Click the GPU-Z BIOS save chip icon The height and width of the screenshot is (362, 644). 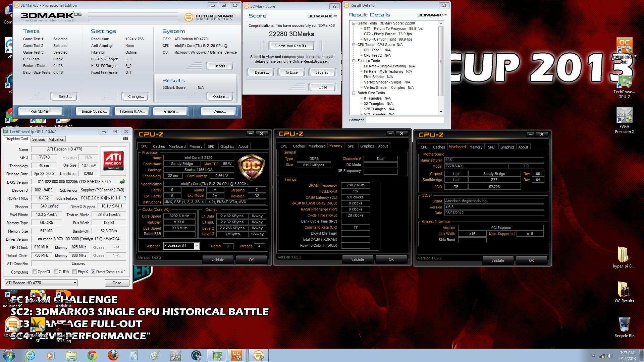click(x=122, y=182)
